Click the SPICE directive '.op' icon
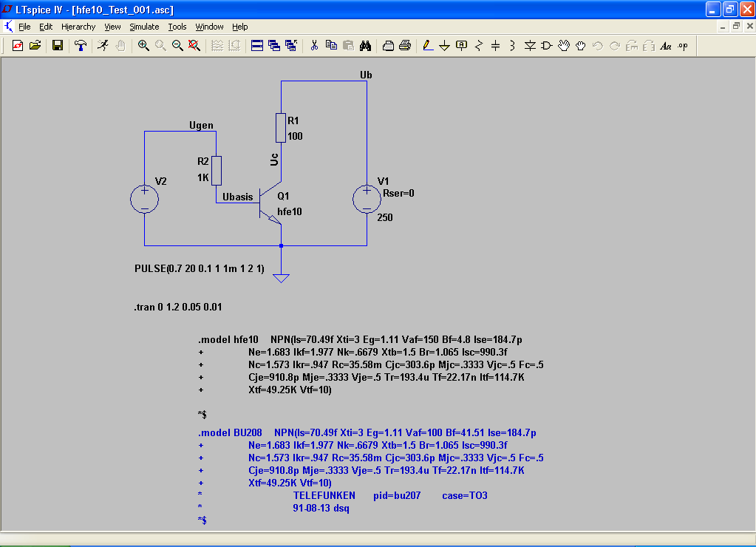This screenshot has width=756, height=547. click(x=683, y=46)
